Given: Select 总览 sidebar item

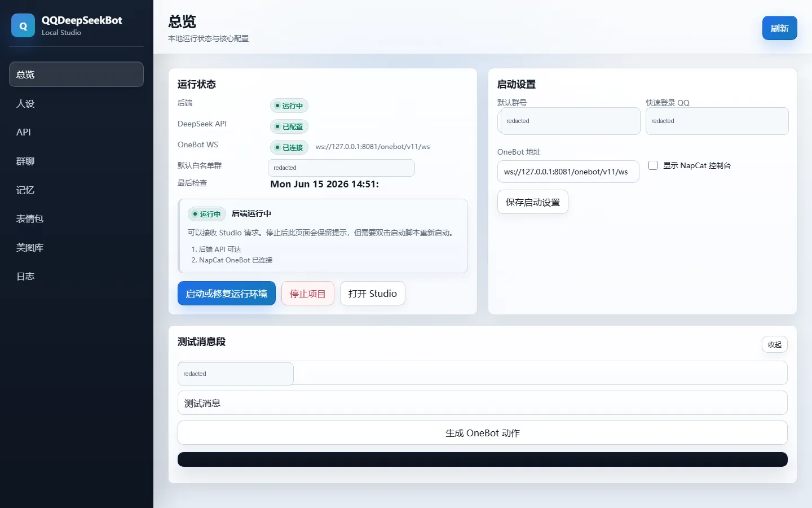Looking at the screenshot, I should (76, 74).
